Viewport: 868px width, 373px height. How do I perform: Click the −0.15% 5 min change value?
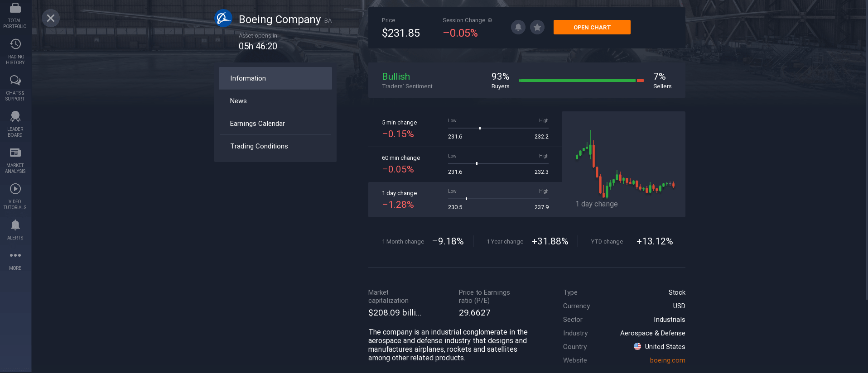[x=398, y=134]
